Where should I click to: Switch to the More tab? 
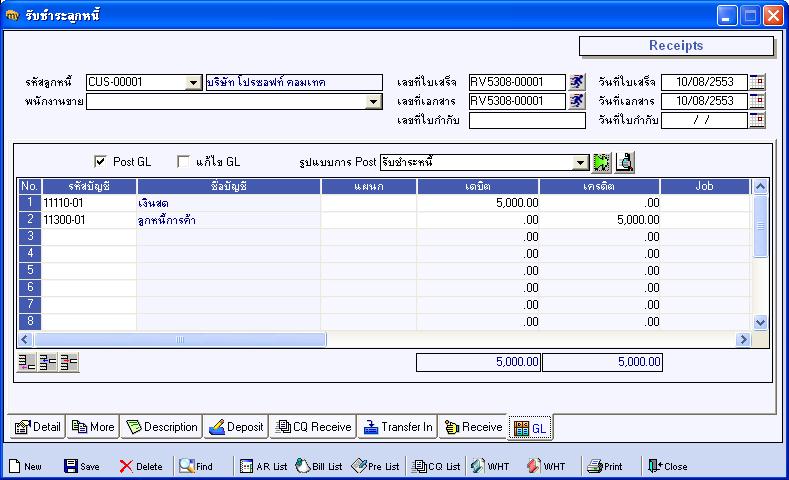click(93, 427)
